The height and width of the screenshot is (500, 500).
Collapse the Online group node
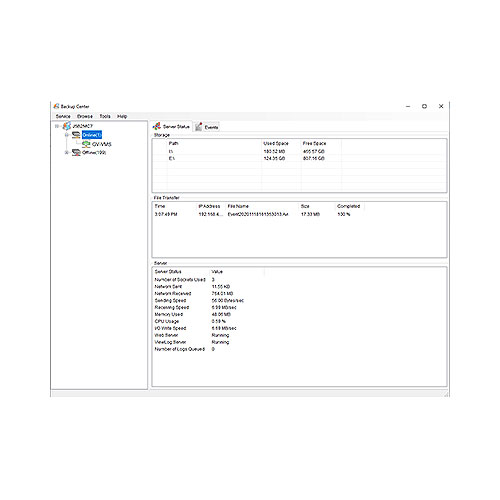pyautogui.click(x=67, y=135)
